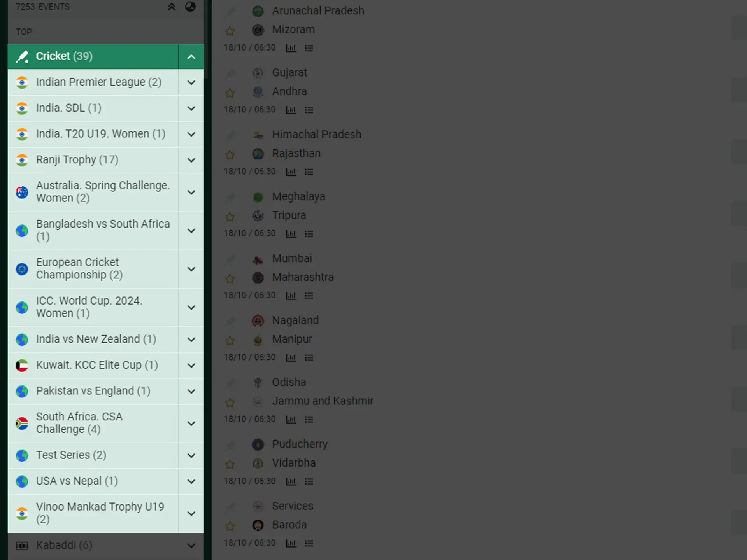Screen dimensions: 747x560
Task: Click the list icon for Meghalaya vs Tripura
Action: tap(309, 234)
